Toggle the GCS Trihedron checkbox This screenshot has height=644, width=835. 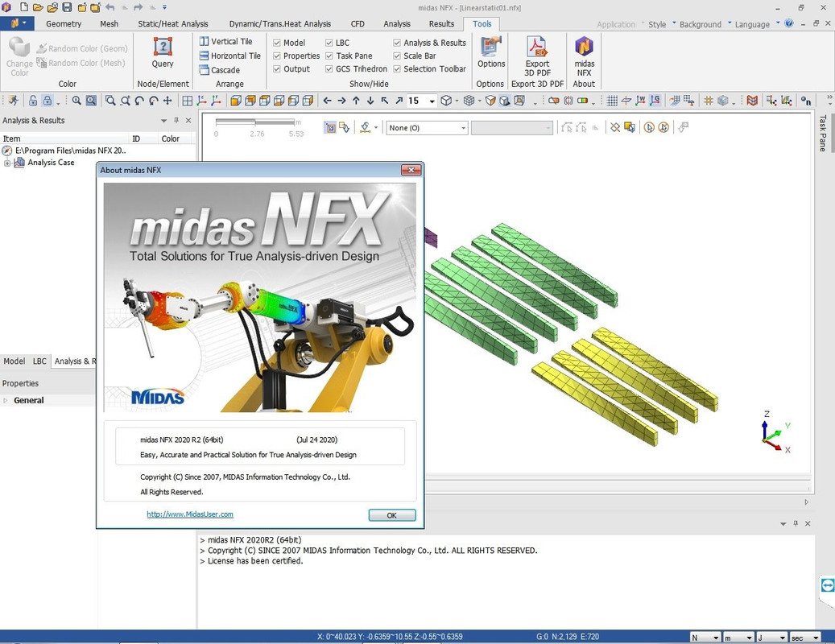tap(329, 69)
